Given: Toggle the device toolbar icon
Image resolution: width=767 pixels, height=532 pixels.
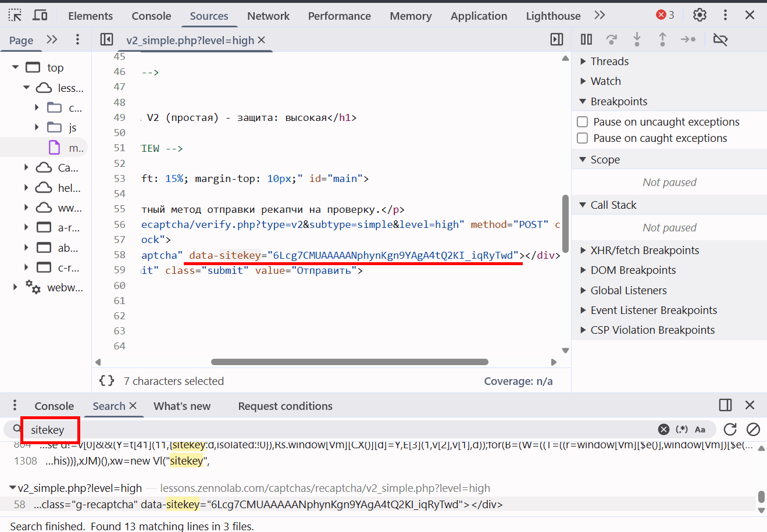Looking at the screenshot, I should point(40,15).
